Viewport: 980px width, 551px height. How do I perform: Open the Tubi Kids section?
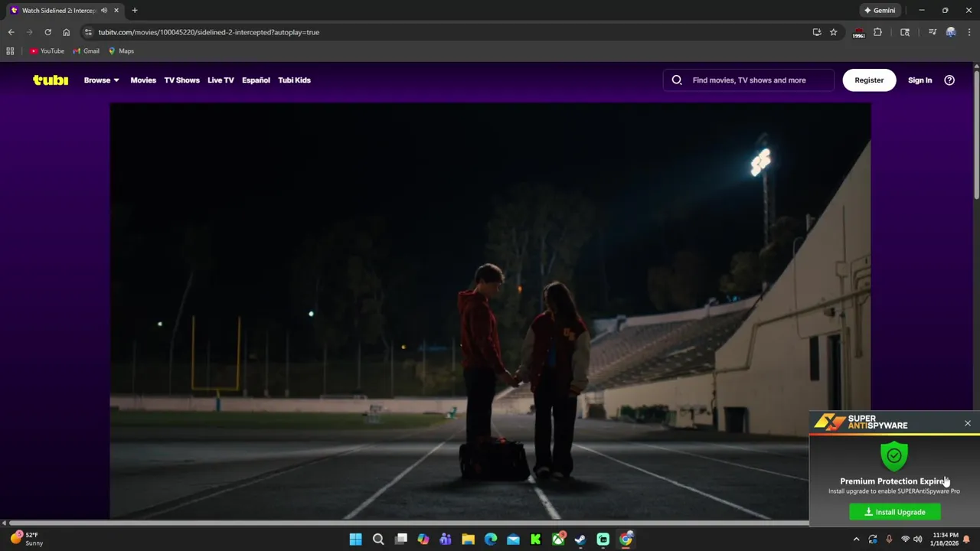tap(294, 80)
